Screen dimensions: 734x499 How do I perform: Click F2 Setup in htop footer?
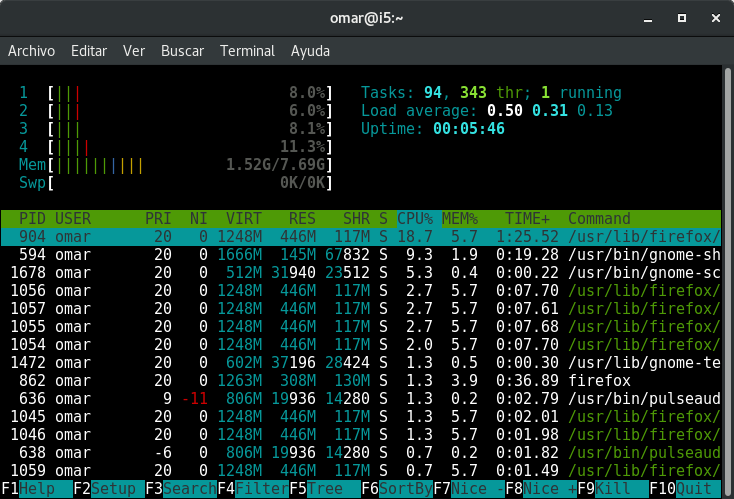click(x=109, y=489)
